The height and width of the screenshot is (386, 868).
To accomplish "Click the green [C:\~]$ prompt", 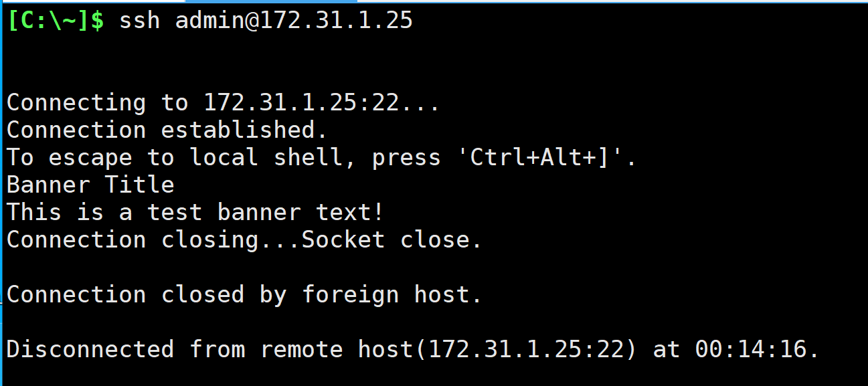I will point(56,21).
